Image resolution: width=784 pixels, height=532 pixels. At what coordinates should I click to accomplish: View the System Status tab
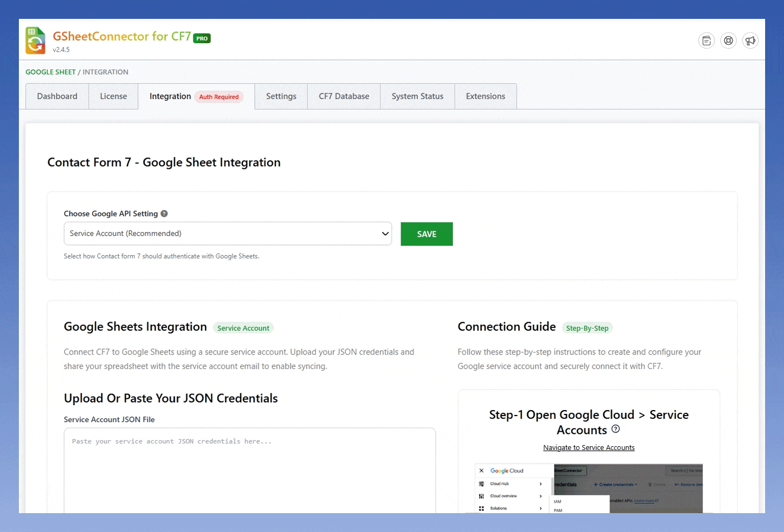point(417,97)
